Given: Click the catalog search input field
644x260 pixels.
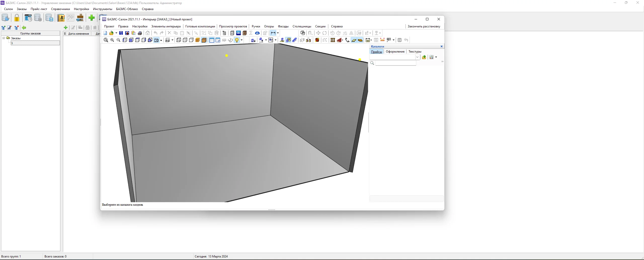Looking at the screenshot, I should tap(395, 63).
